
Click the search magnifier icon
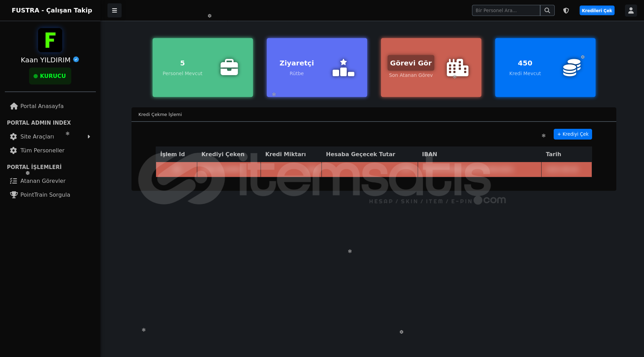click(x=547, y=10)
